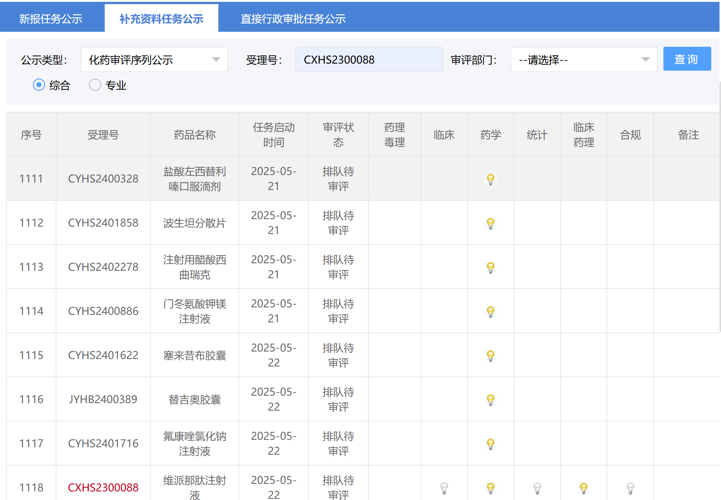This screenshot has height=500, width=721.
Task: Open the 公示类型 dropdown
Action: click(154, 60)
